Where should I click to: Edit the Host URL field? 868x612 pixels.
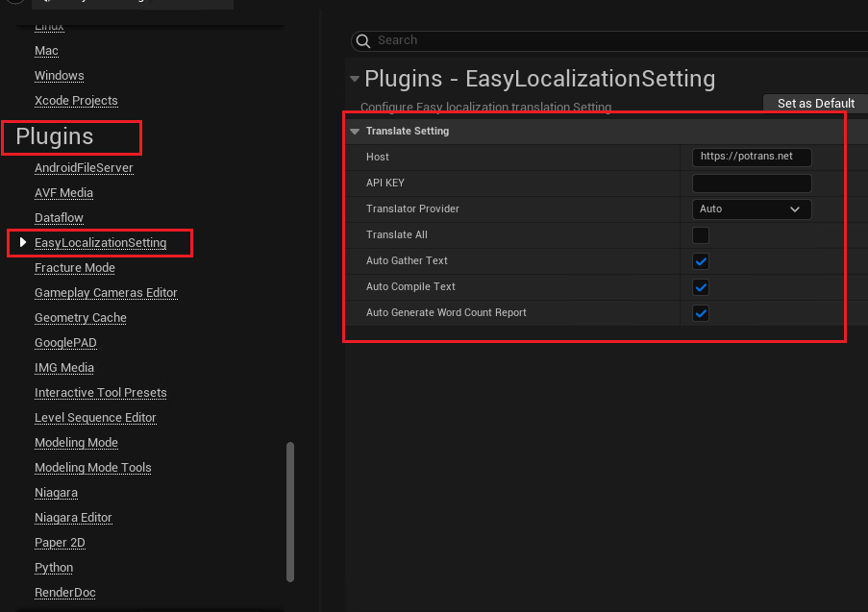point(751,157)
